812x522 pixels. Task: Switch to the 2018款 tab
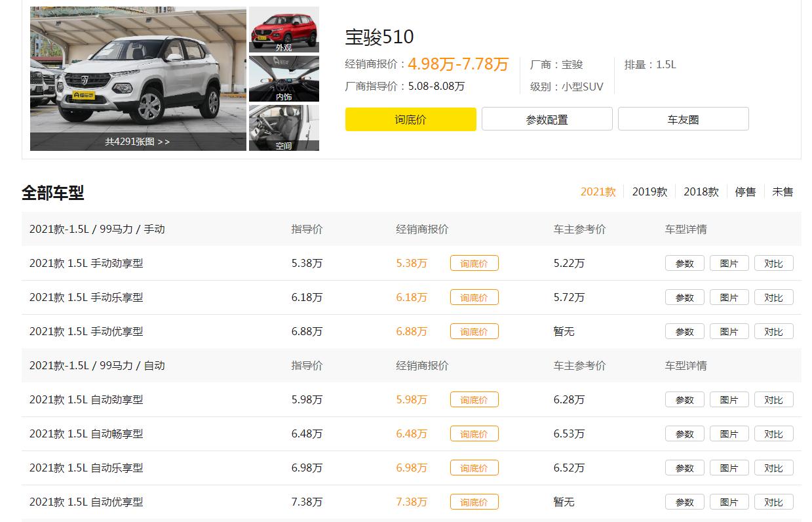pyautogui.click(x=701, y=191)
